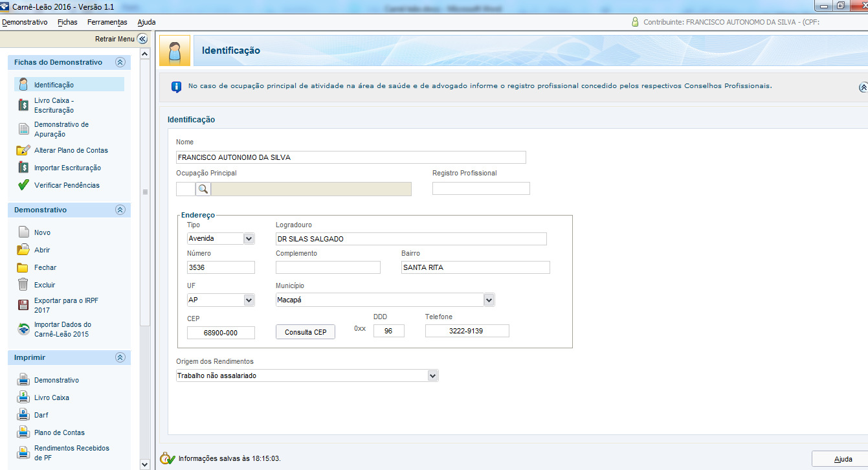Click the Excluir trash can icon
868x470 pixels.
pos(23,285)
